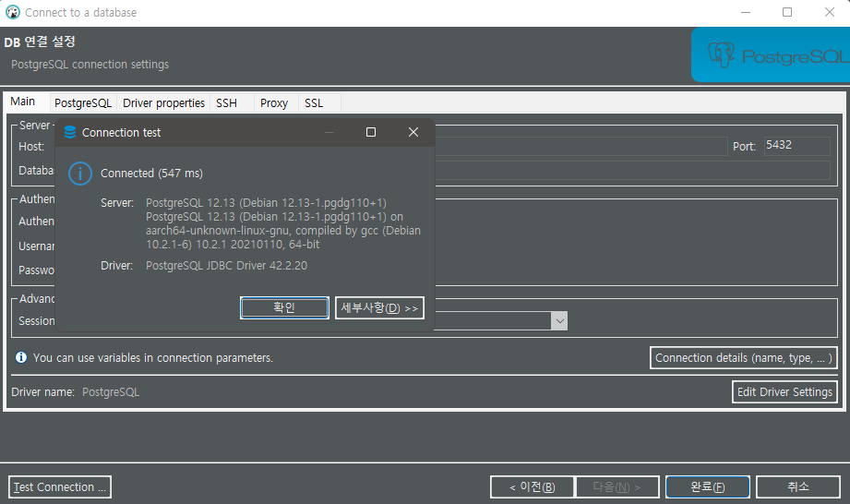Open the Proxy tab
850x504 pixels.
[274, 103]
